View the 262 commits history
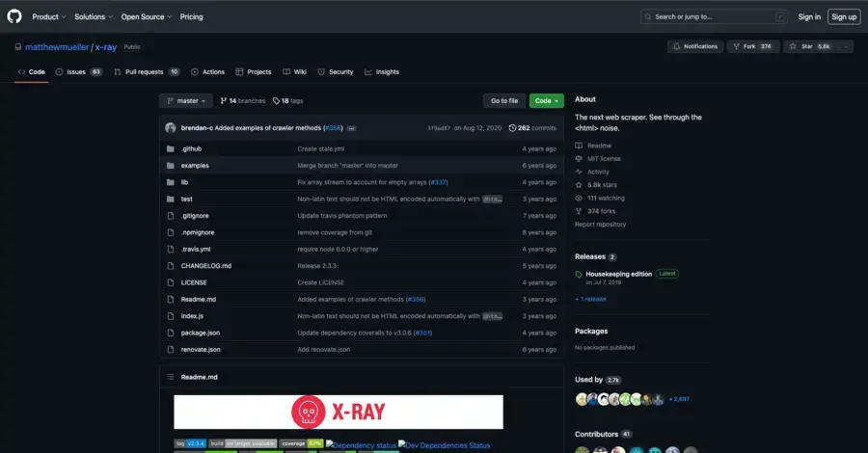Image resolution: width=868 pixels, height=453 pixels. pos(532,128)
